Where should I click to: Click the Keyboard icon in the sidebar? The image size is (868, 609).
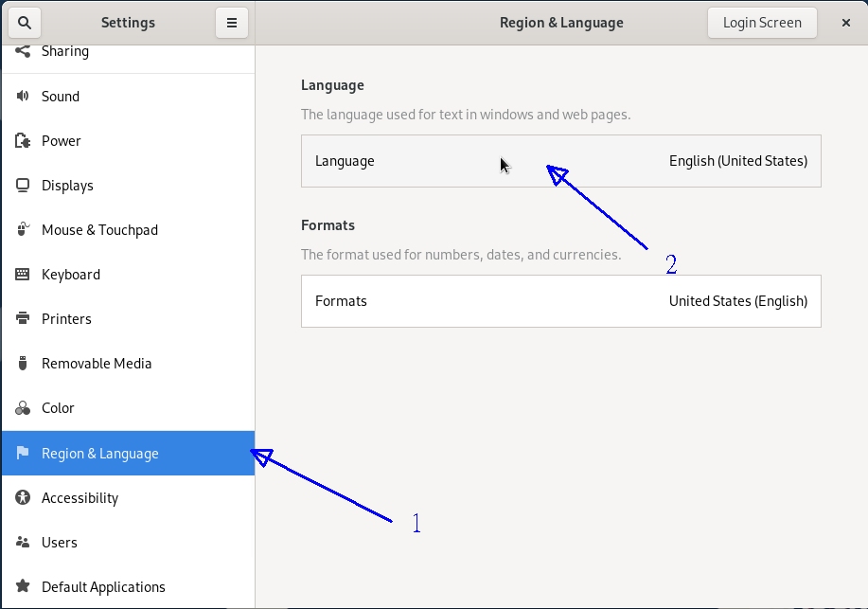coord(23,275)
